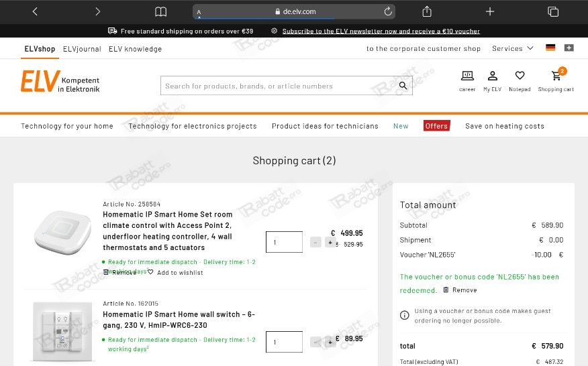Click the ELV logo
Image resolution: width=588 pixels, height=366 pixels.
click(x=60, y=81)
